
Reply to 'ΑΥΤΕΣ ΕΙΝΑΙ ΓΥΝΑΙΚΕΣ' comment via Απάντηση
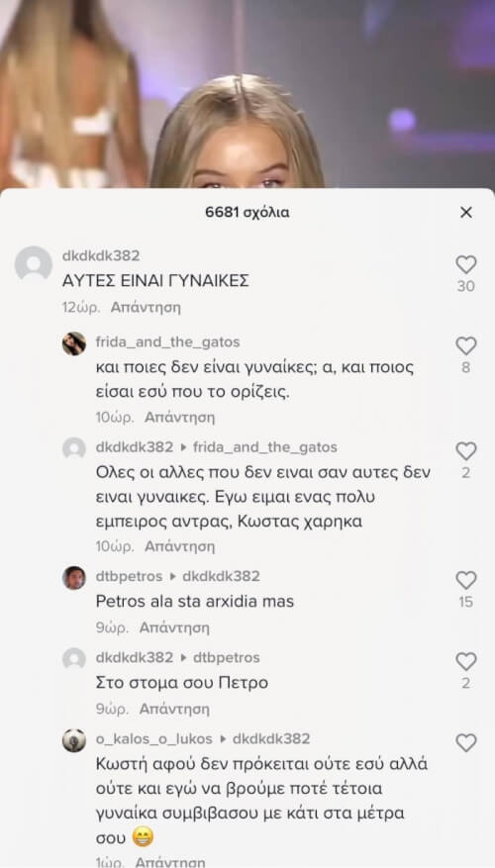[146, 308]
